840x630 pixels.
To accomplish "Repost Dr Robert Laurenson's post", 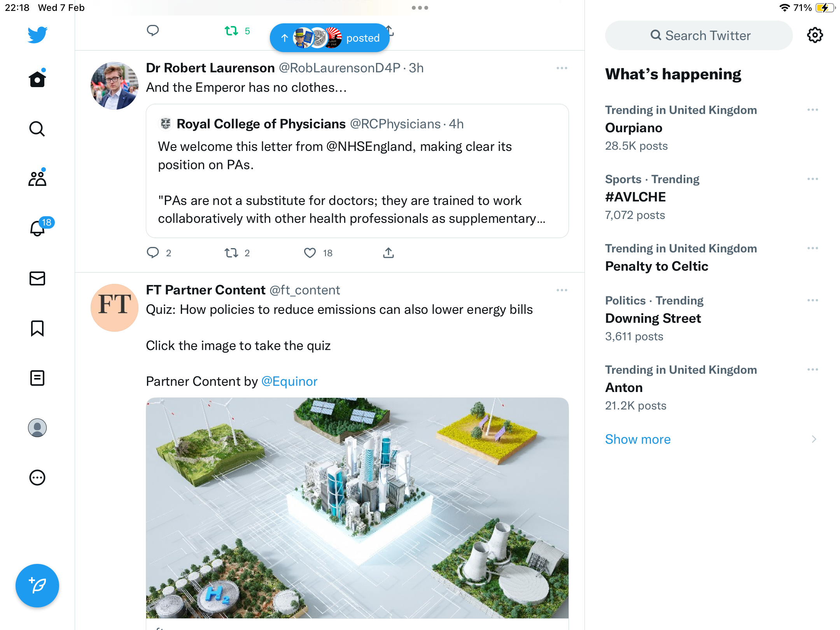I will pos(231,253).
